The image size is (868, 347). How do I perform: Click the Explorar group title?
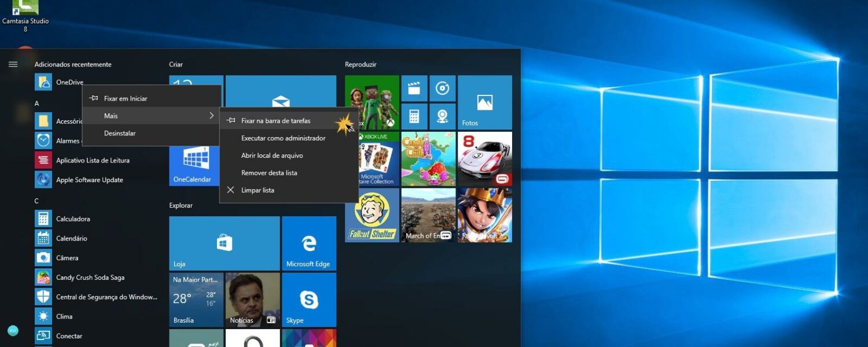181,205
